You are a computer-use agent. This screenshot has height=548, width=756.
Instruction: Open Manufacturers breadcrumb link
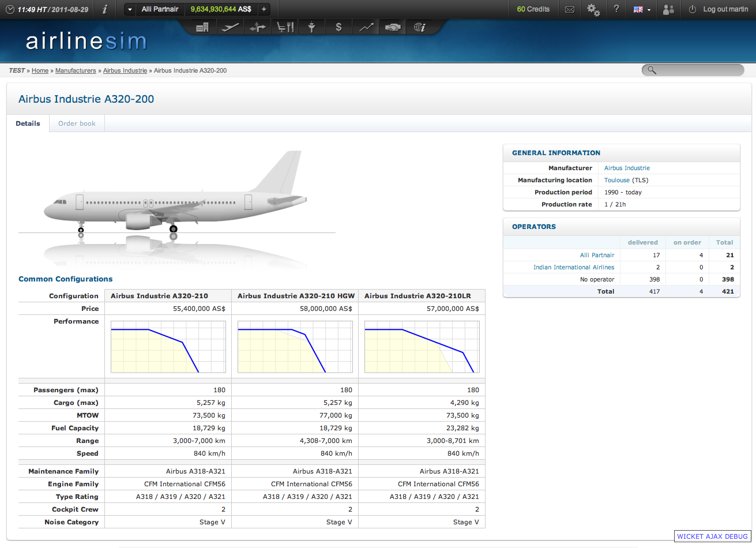[76, 70]
